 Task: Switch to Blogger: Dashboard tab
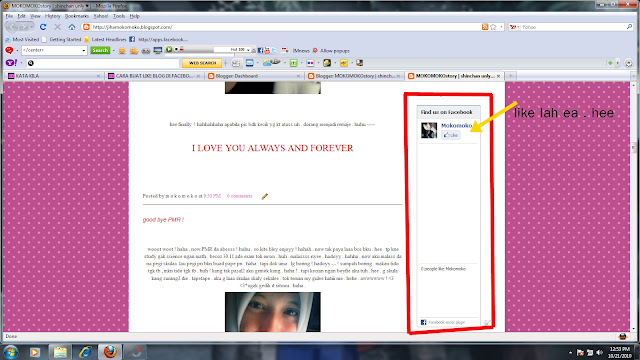[254, 76]
